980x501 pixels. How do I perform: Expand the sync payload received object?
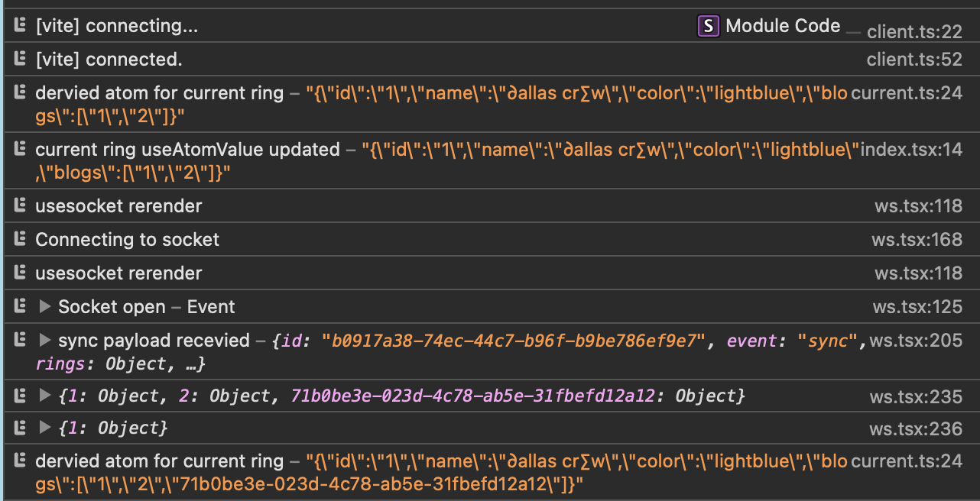(46, 340)
